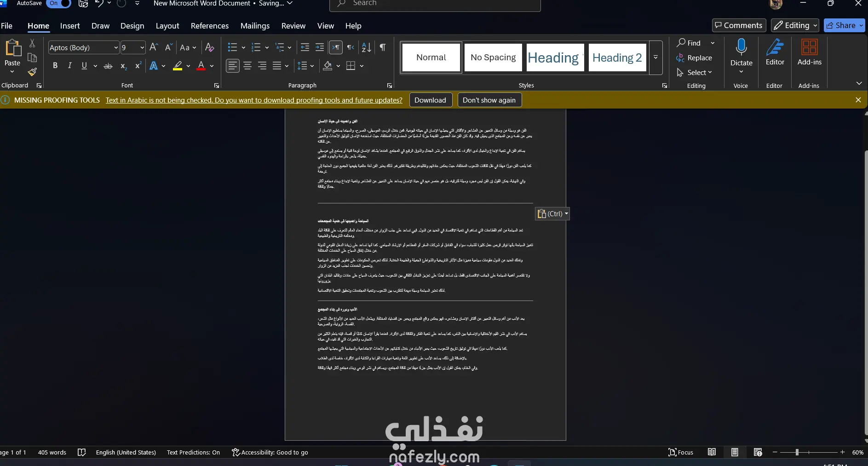Apply strikethrough formatting
The width and height of the screenshot is (868, 466).
[108, 66]
